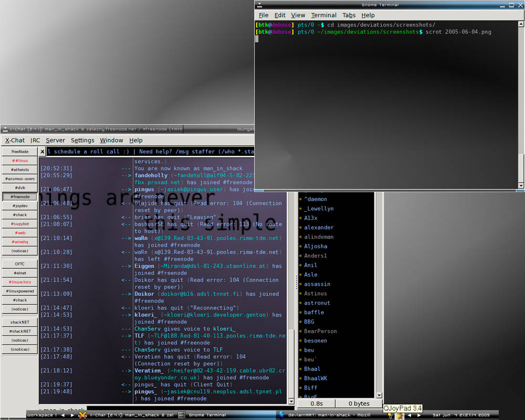Select user alindeman in the user list
Image resolution: width=525 pixels, height=420 pixels.
(319, 237)
